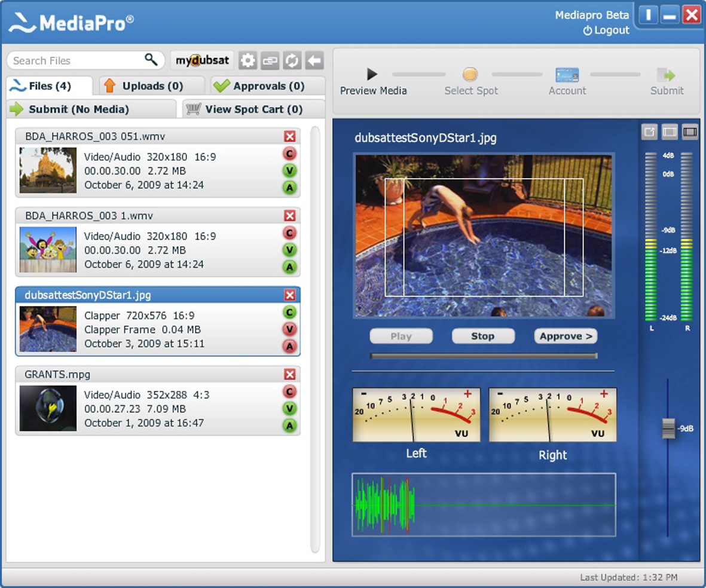Switch to the Files (4) tab
706x588 pixels.
(x=50, y=85)
